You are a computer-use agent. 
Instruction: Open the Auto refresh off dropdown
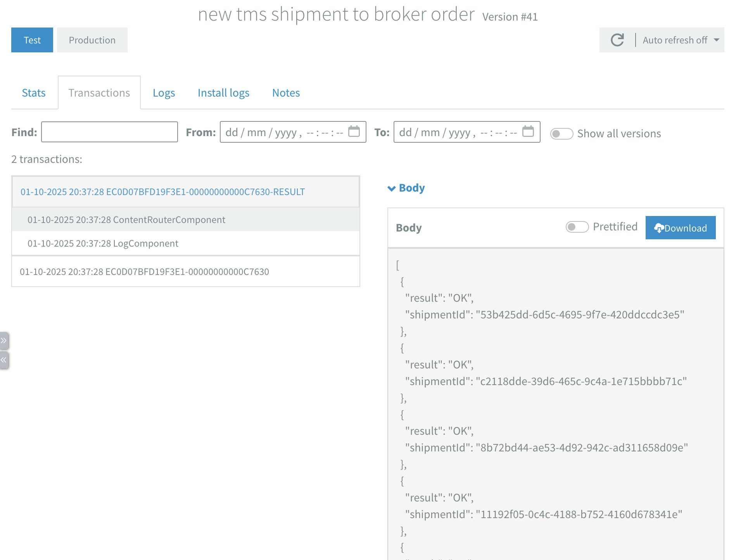click(x=681, y=40)
